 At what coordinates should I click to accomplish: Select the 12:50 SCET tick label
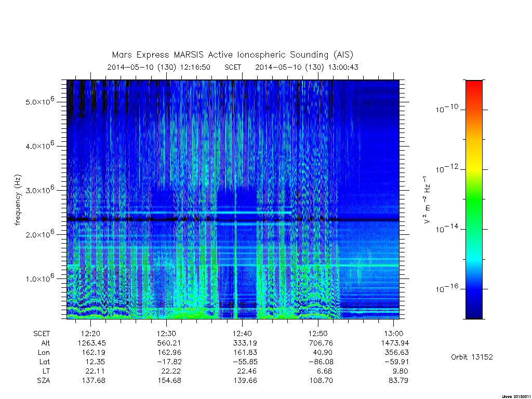318,334
